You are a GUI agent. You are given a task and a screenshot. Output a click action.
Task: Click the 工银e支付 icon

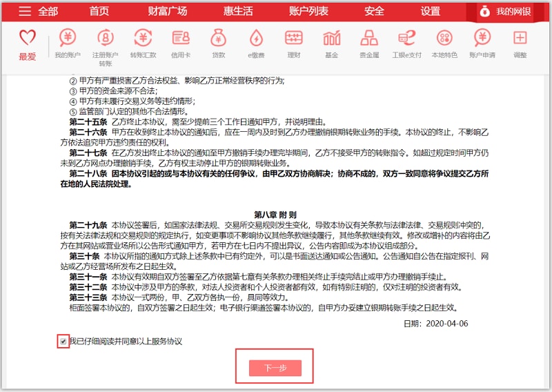[x=406, y=38]
